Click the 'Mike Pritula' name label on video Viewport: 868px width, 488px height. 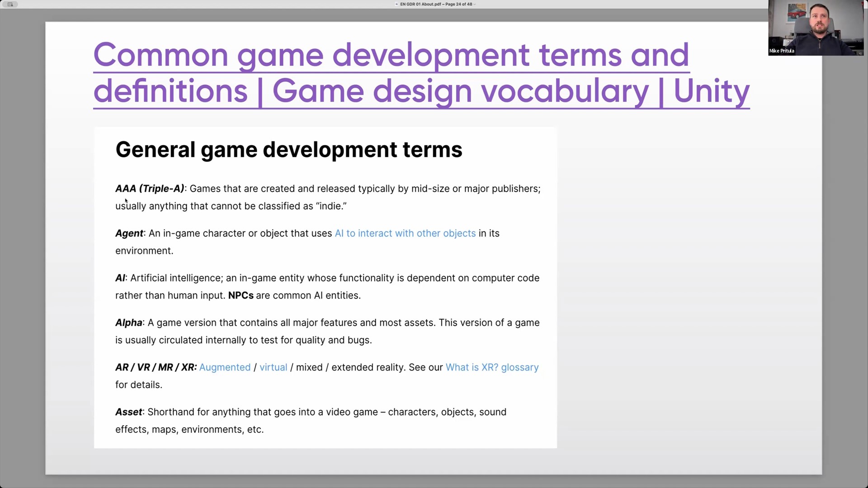point(782,51)
